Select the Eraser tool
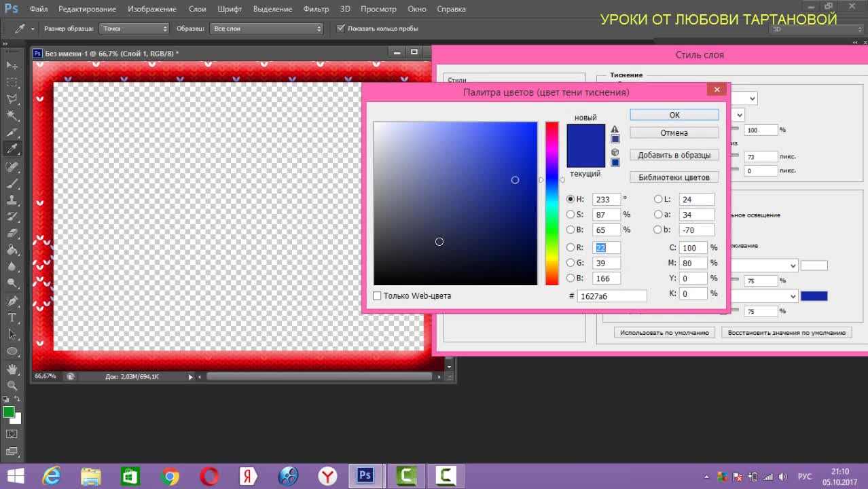This screenshot has width=868, height=489. [12, 234]
